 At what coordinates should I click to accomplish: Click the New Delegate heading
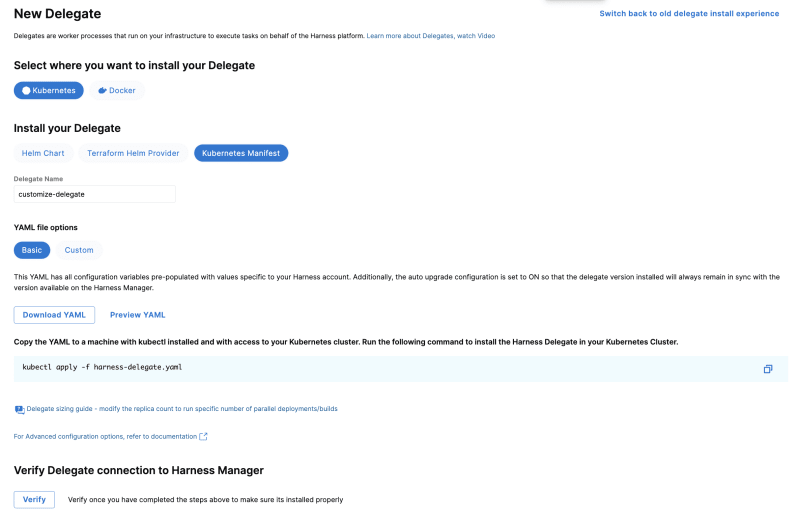(57, 14)
